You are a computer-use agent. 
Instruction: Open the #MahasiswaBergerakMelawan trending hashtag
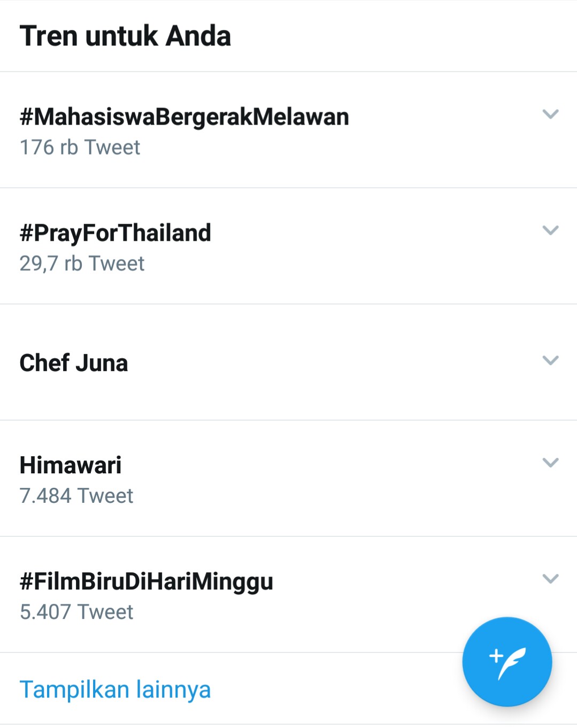(184, 117)
